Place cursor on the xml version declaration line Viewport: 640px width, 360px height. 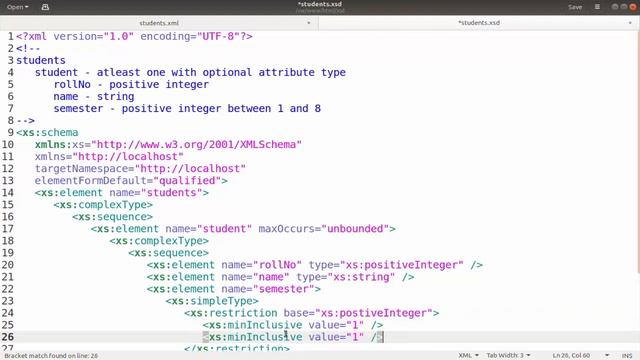(134, 36)
